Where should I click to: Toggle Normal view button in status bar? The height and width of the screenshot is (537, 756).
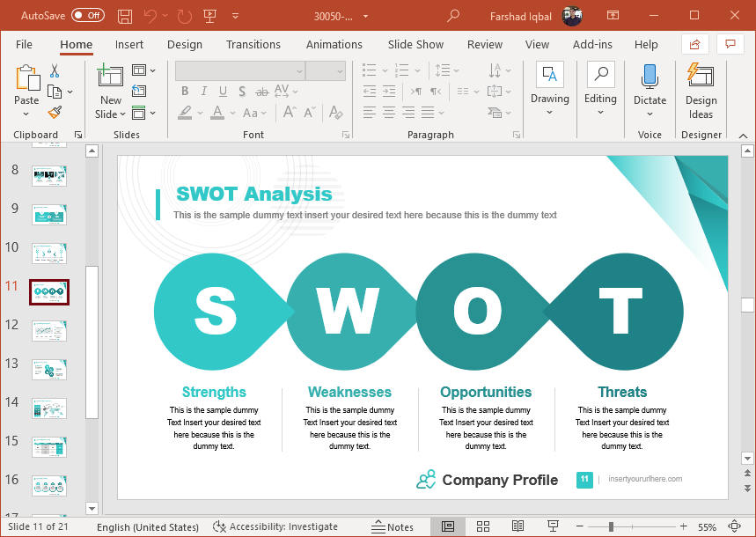448,526
